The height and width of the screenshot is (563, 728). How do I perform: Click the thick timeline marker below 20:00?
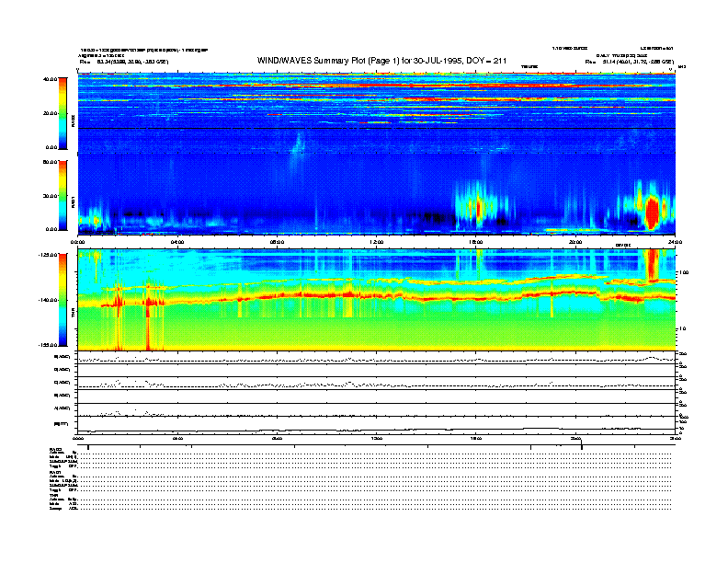tap(581, 444)
